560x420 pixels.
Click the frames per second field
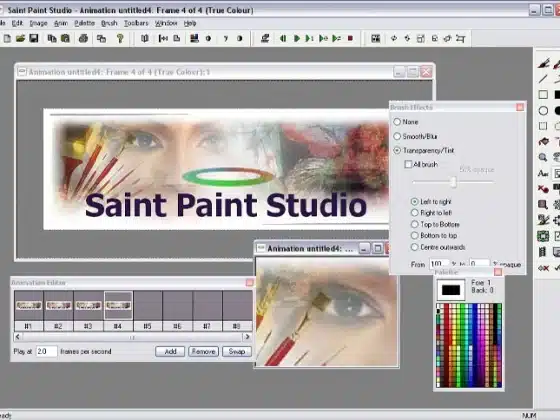point(46,351)
